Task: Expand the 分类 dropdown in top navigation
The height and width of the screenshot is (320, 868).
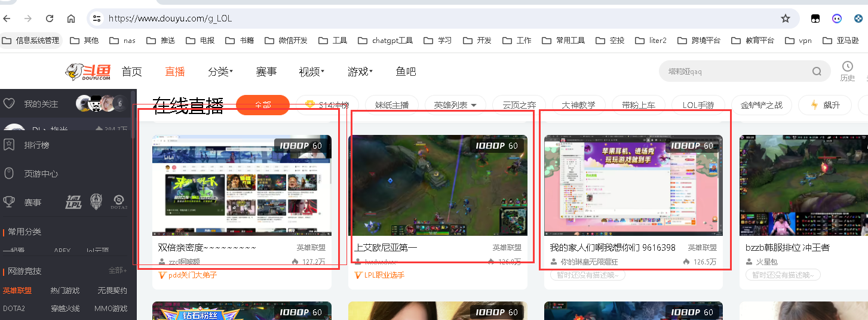Action: point(220,72)
